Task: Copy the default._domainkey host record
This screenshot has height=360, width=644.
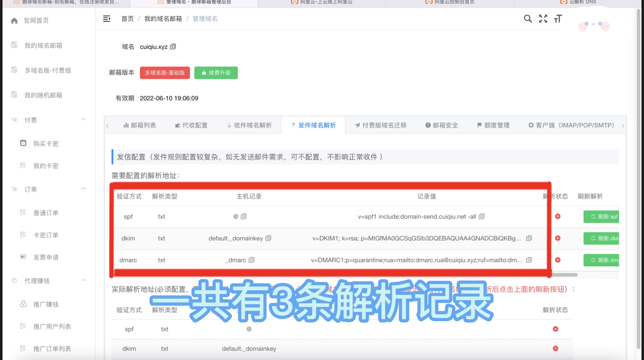Action: 268,238
